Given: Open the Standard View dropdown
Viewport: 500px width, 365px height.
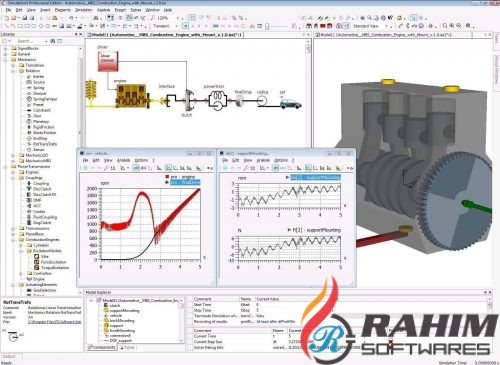Looking at the screenshot, I should click(387, 26).
